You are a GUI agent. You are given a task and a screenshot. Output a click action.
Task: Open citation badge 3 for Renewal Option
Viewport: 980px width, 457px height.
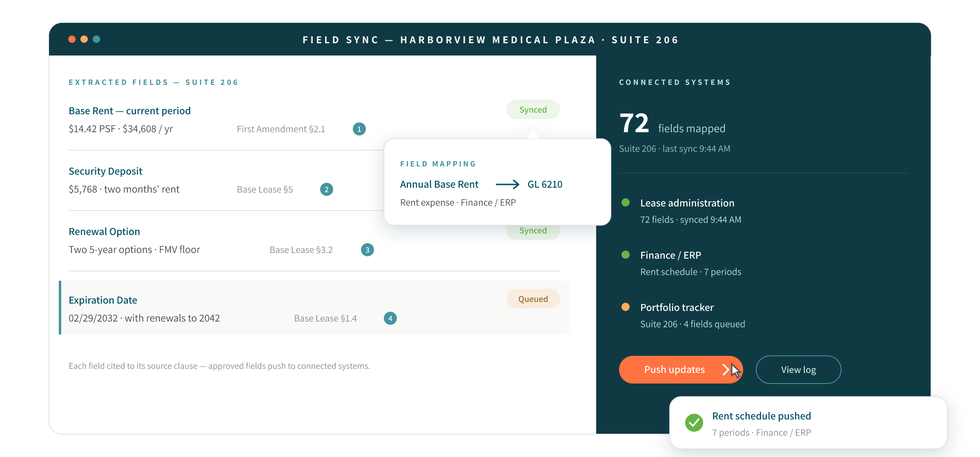pos(367,250)
